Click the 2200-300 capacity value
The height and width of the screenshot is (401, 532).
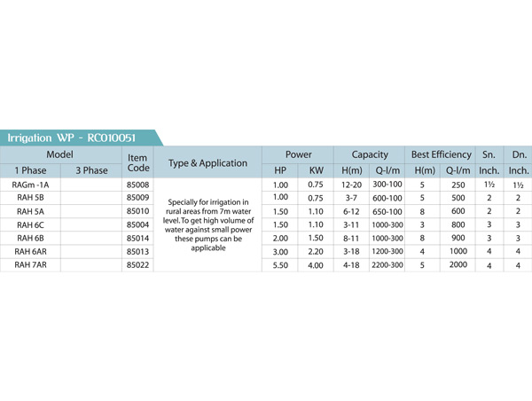tap(387, 264)
